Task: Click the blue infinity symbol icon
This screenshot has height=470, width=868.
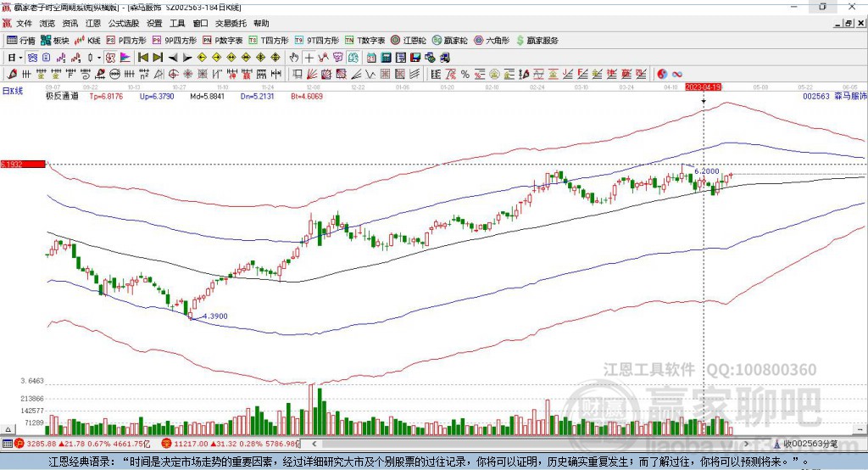Action: (677, 75)
